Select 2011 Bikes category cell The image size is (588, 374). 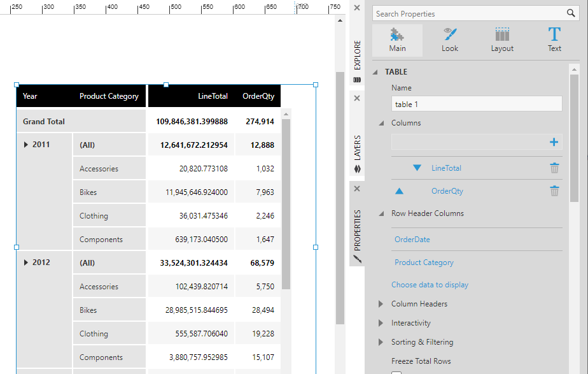click(109, 192)
